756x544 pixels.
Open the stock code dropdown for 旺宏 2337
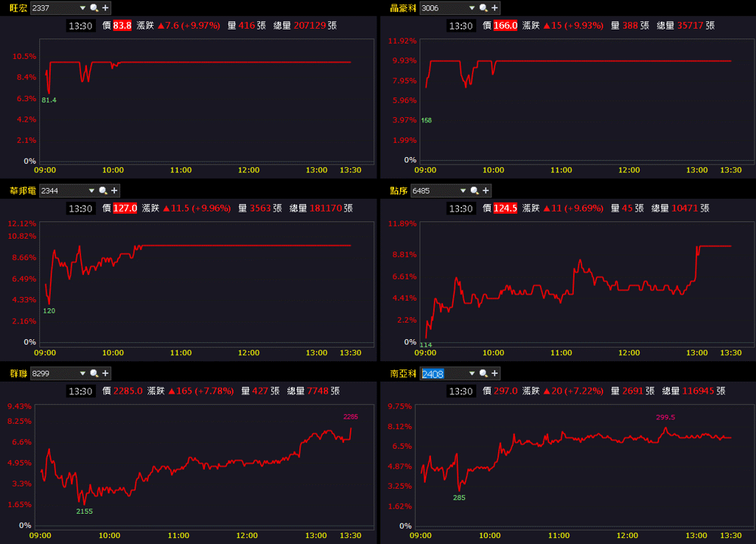pyautogui.click(x=82, y=8)
